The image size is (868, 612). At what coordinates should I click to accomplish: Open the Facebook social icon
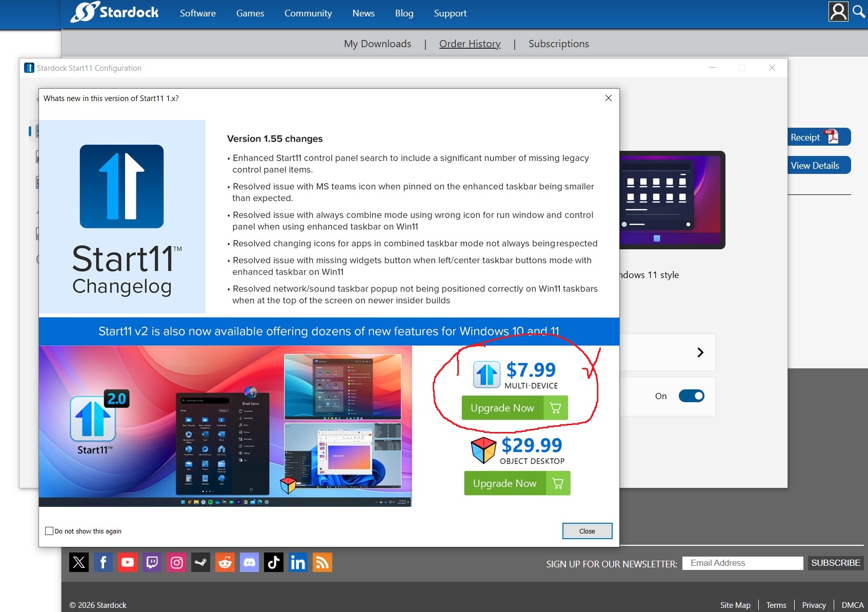[x=103, y=562]
